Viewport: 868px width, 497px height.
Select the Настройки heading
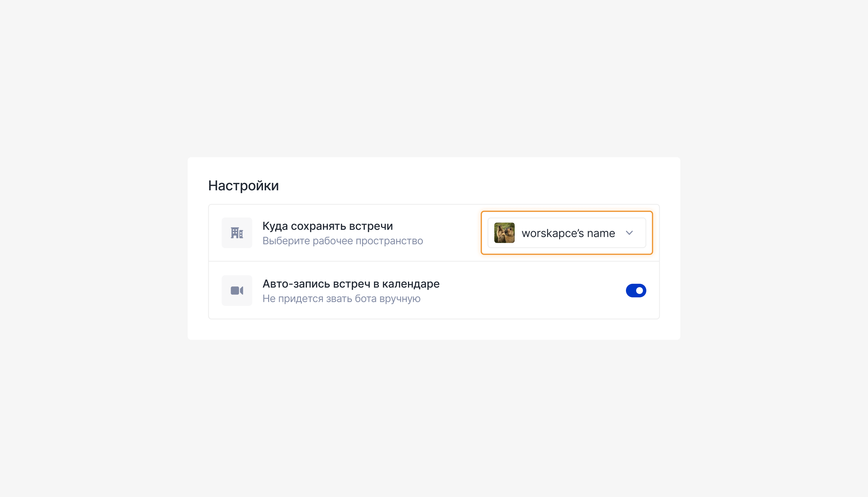(243, 186)
